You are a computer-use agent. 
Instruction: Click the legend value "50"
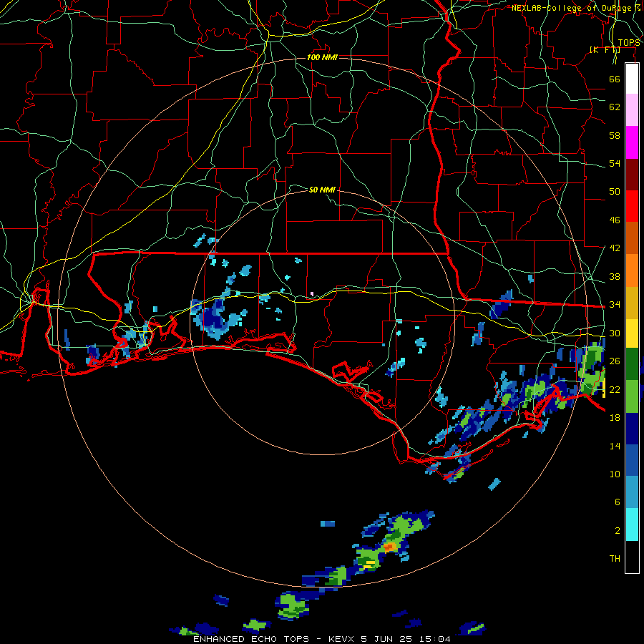(x=615, y=192)
